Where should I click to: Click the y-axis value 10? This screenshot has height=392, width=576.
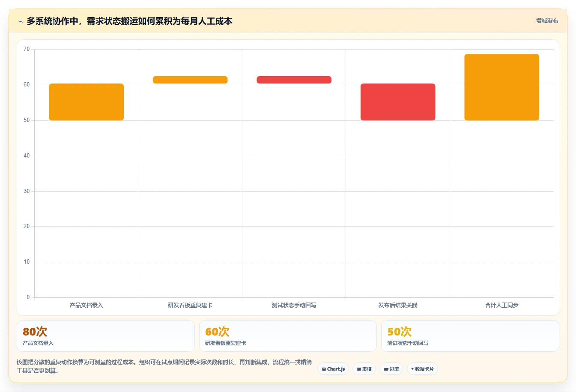[27, 262]
